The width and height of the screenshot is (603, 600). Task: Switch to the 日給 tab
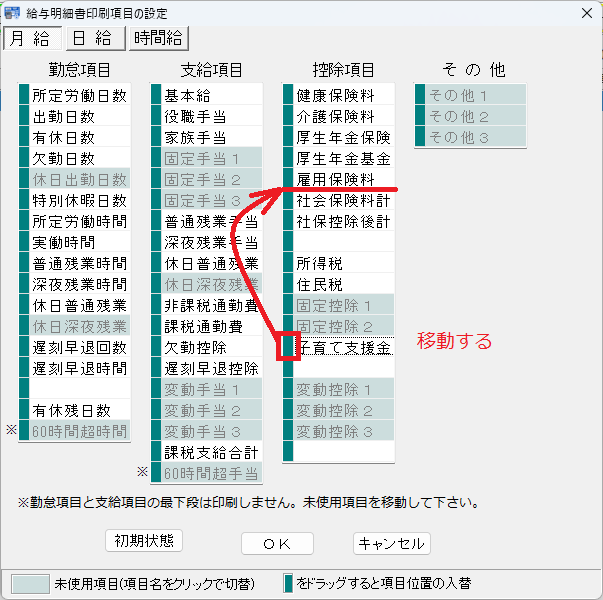click(x=92, y=38)
